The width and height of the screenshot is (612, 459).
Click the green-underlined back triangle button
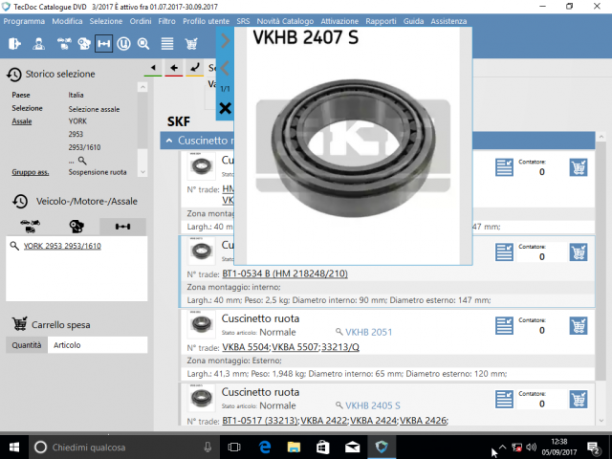click(153, 68)
